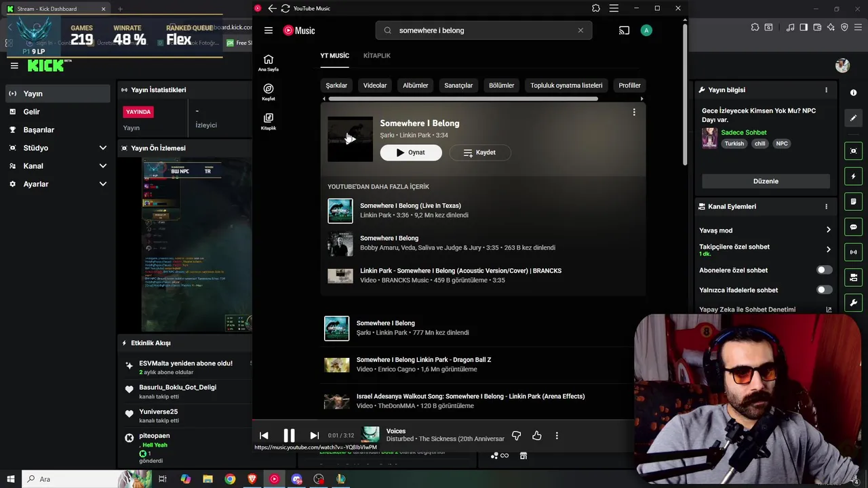Click the Windows Start button
The image size is (868, 488).
(12, 479)
